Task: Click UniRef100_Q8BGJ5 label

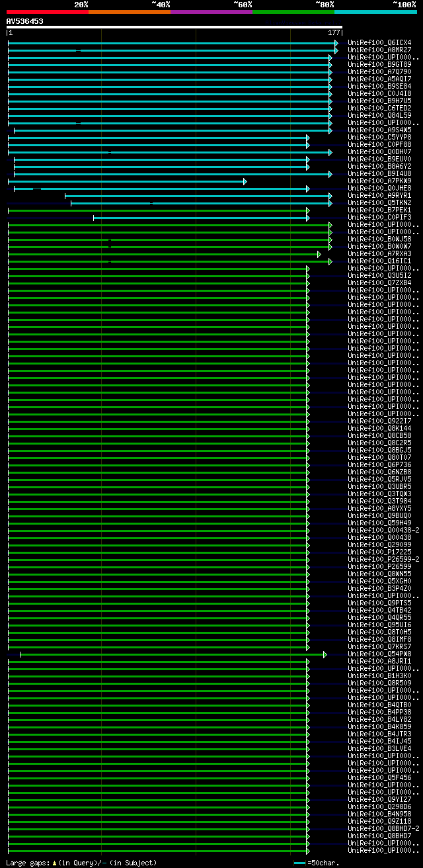Action: [x=379, y=450]
